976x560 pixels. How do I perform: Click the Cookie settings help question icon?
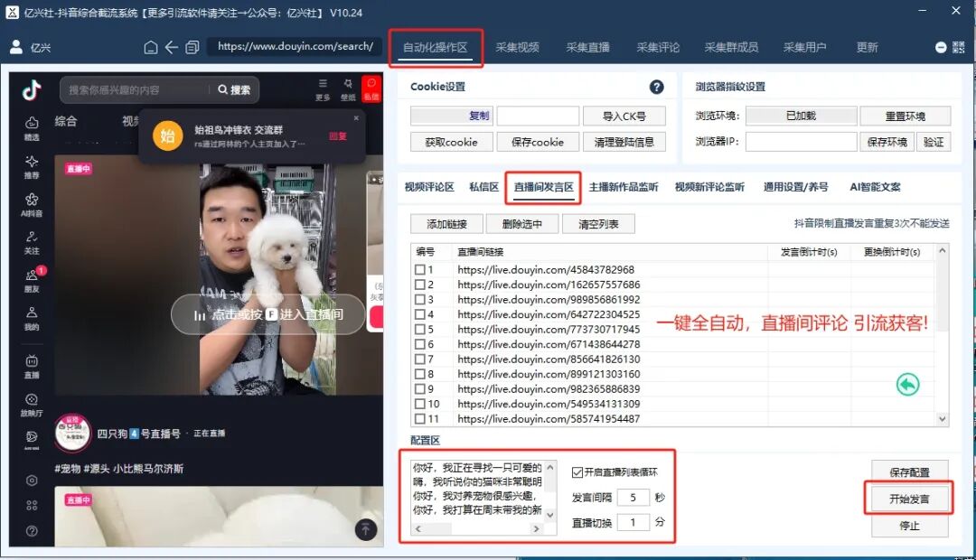(657, 87)
